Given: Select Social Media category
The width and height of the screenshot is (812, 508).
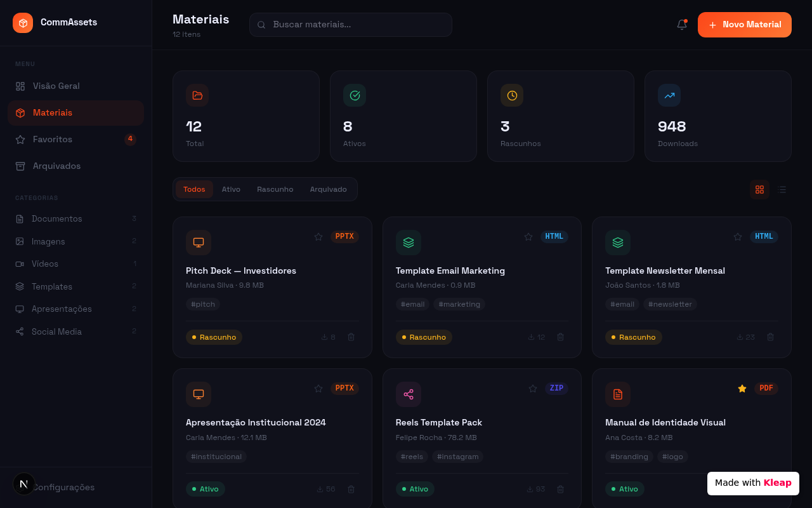Looking at the screenshot, I should pyautogui.click(x=75, y=331).
